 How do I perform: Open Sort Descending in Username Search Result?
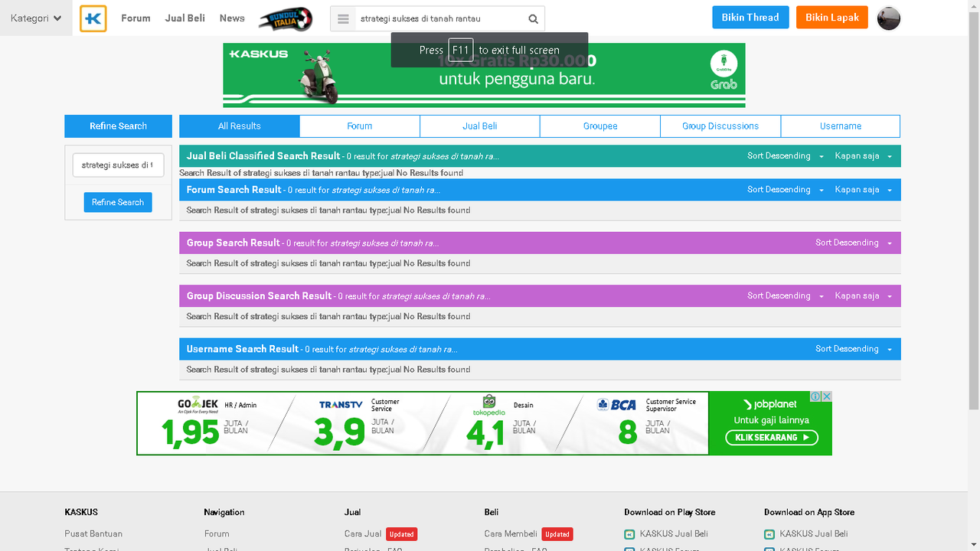click(x=854, y=349)
